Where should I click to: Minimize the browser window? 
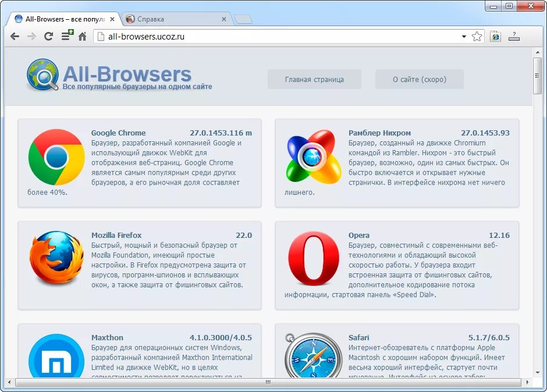pyautogui.click(x=493, y=6)
